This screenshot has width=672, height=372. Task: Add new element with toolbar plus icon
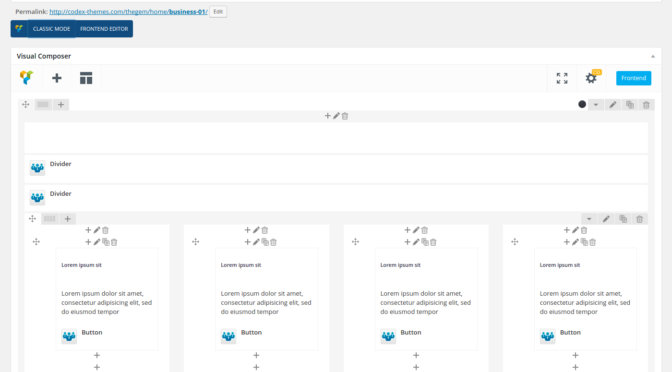click(x=57, y=78)
